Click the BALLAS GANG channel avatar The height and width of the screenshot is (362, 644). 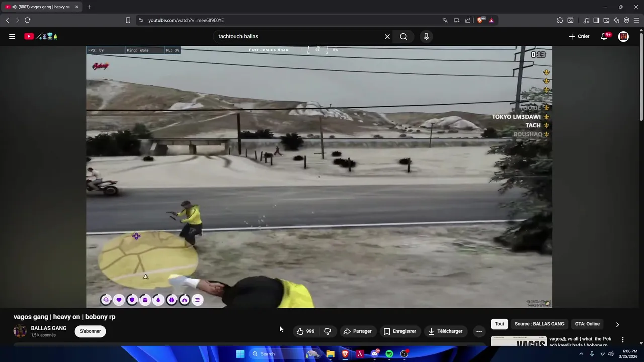pyautogui.click(x=20, y=331)
